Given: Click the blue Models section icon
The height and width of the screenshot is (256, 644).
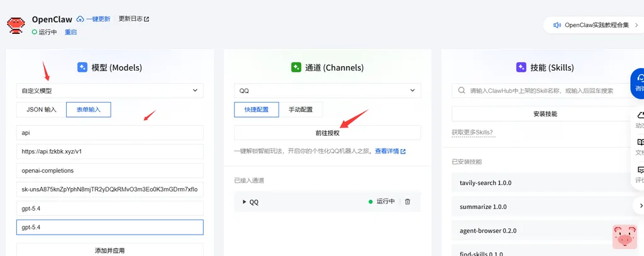Looking at the screenshot, I should pos(82,67).
